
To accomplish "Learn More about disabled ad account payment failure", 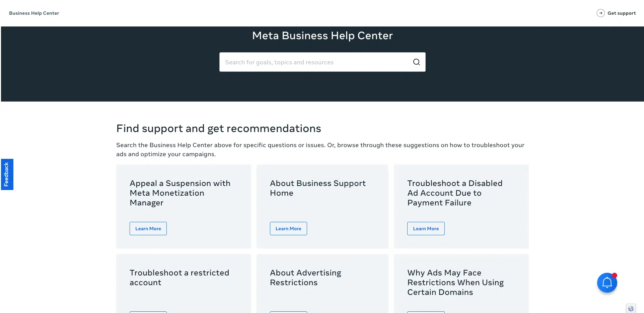I will click(426, 229).
